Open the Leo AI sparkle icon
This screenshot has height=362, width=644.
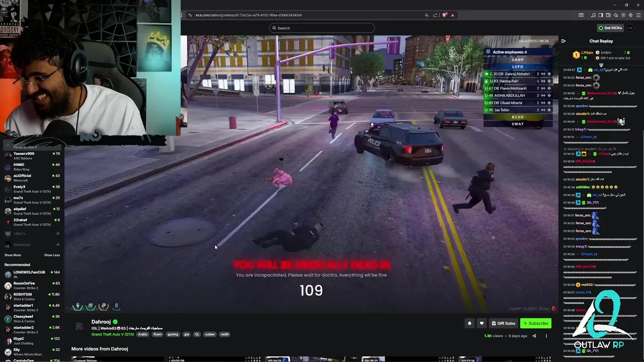[616, 15]
